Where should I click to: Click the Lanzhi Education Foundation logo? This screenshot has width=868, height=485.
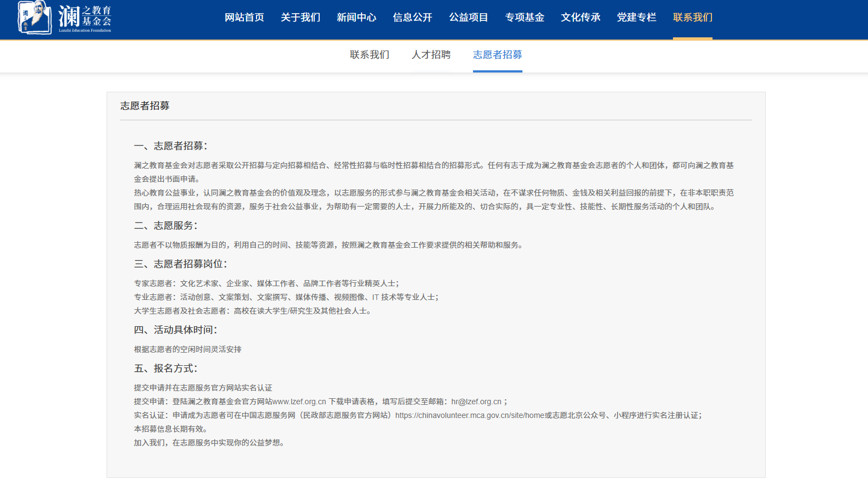coord(65,18)
